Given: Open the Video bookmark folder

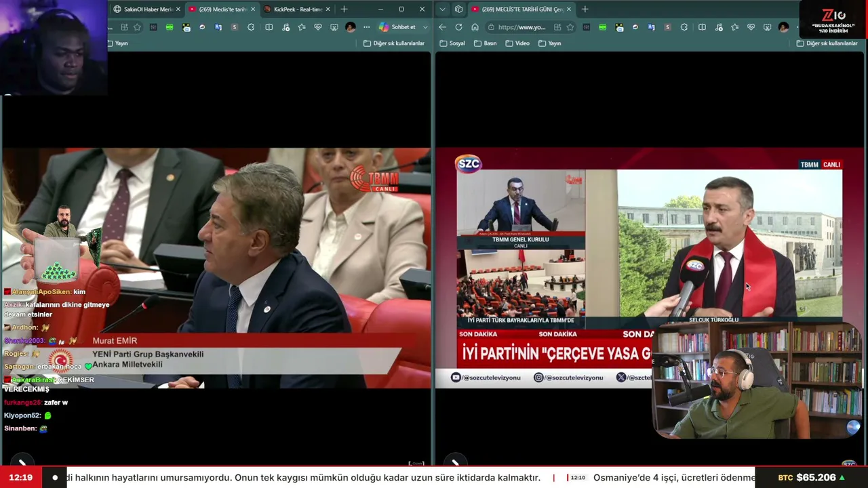Looking at the screenshot, I should click(517, 43).
